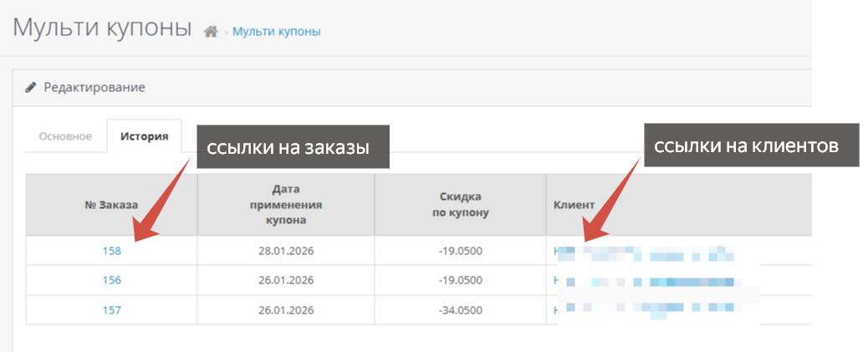The width and height of the screenshot is (868, 352).
Task: Click the Скидка по купону column header
Action: pyautogui.click(x=460, y=205)
